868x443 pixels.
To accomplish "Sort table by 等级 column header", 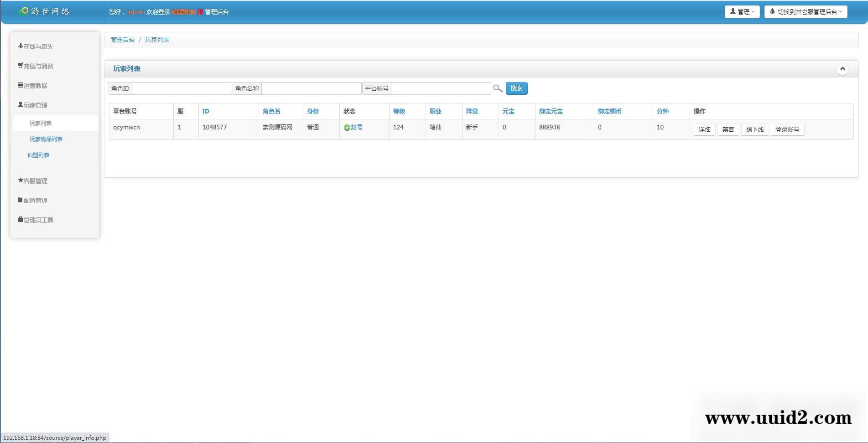I will tap(399, 111).
